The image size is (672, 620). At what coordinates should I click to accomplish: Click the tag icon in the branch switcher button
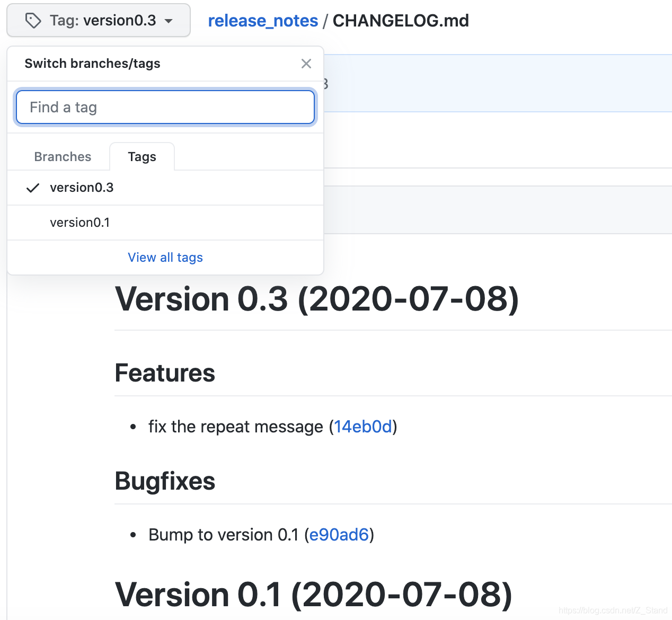(33, 20)
